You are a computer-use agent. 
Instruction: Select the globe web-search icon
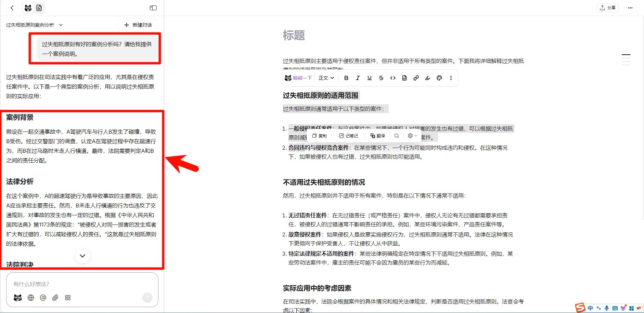(x=30, y=298)
